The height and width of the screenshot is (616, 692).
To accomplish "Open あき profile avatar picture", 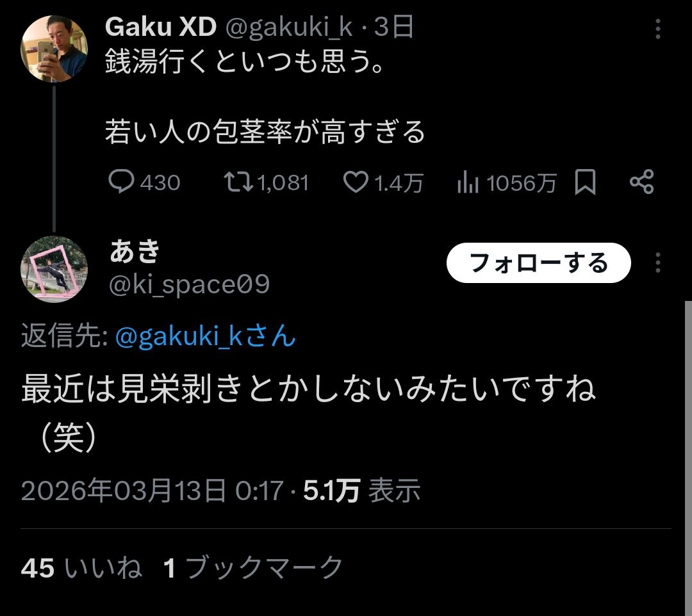I will point(54,270).
